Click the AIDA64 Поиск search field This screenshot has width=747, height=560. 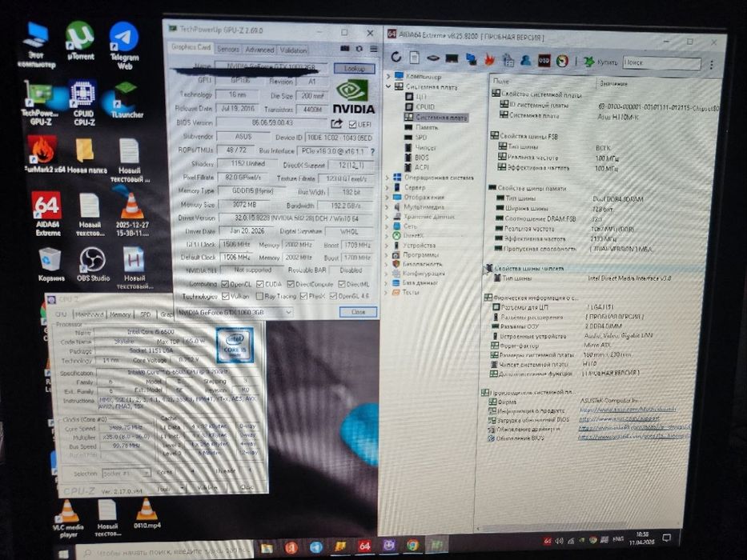(x=661, y=62)
